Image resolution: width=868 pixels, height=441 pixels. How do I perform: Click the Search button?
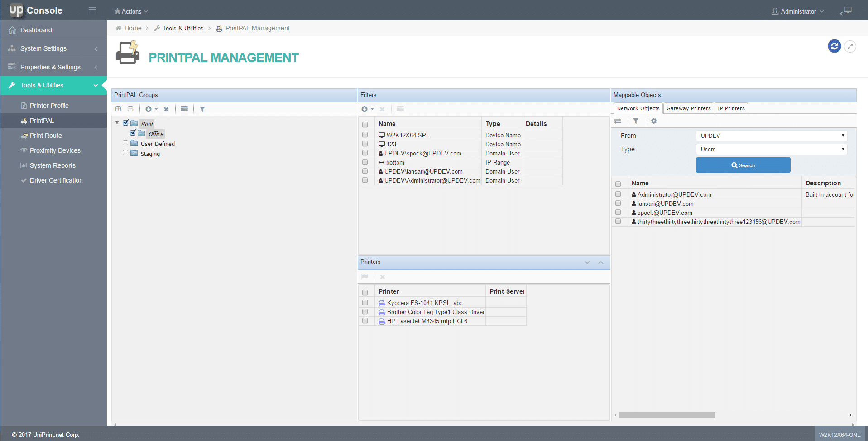pos(743,165)
